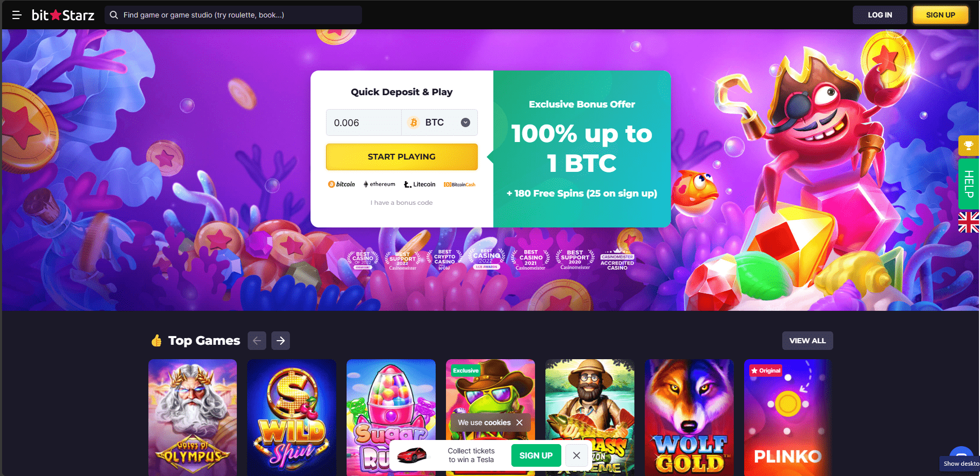Close the Tesla tickets promo banner
Viewport: 980px width, 476px height.
click(x=577, y=455)
